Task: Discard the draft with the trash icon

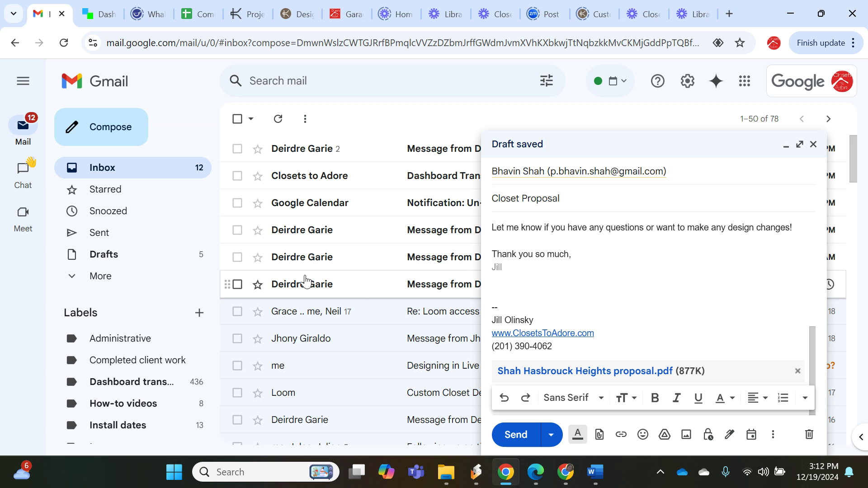Action: click(x=809, y=435)
